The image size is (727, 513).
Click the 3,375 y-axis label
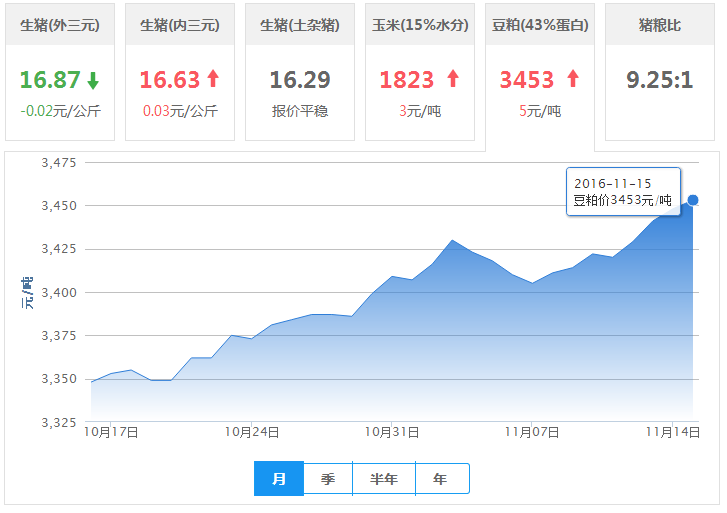59,336
